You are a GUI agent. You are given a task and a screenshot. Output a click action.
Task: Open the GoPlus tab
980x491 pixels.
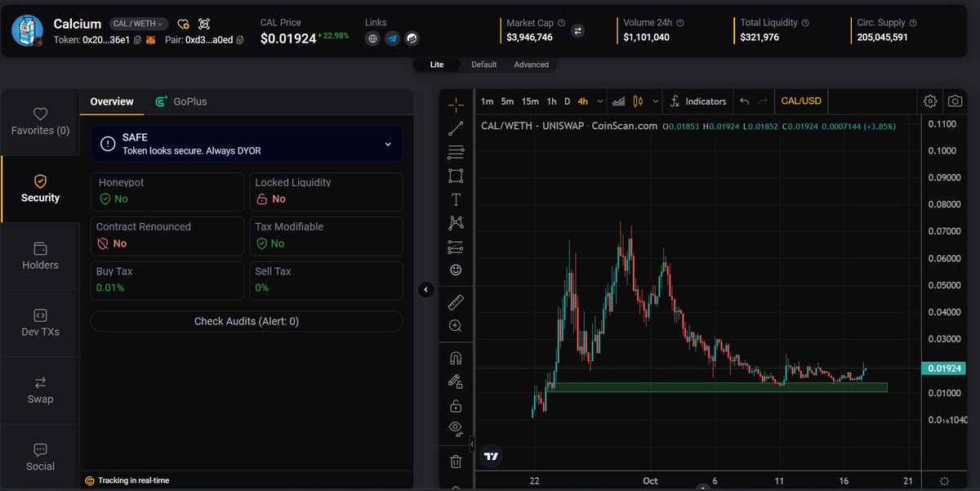[181, 101]
